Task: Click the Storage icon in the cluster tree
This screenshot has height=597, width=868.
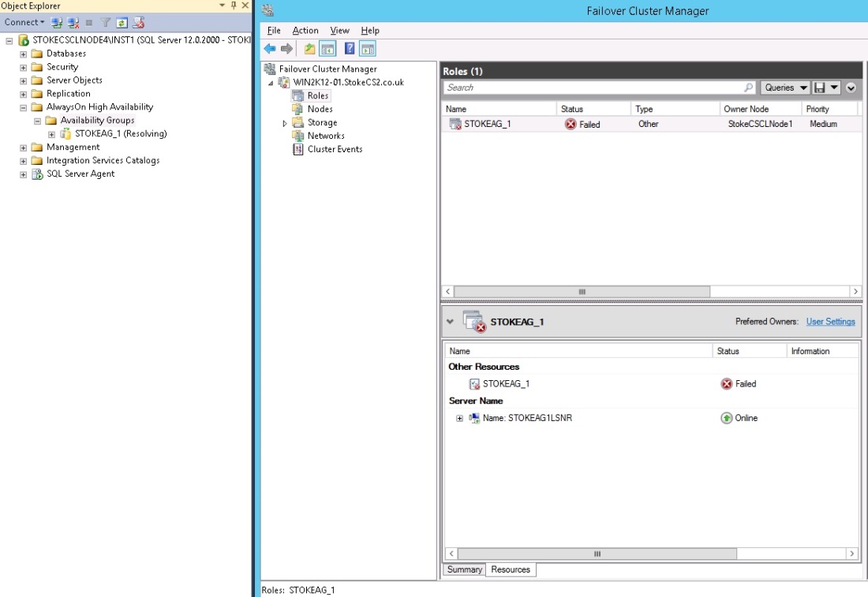Action: pos(297,122)
